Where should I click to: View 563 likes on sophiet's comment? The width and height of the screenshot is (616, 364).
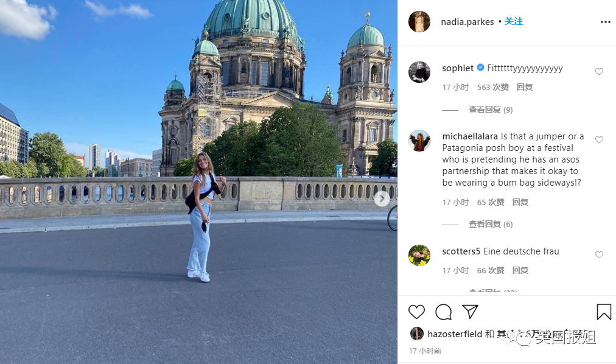pyautogui.click(x=492, y=87)
